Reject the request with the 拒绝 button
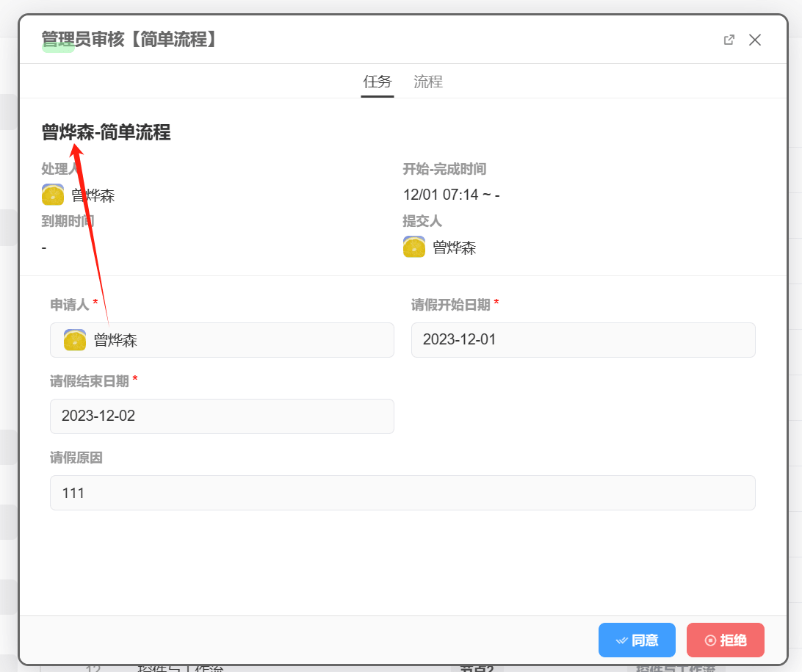 pyautogui.click(x=725, y=640)
